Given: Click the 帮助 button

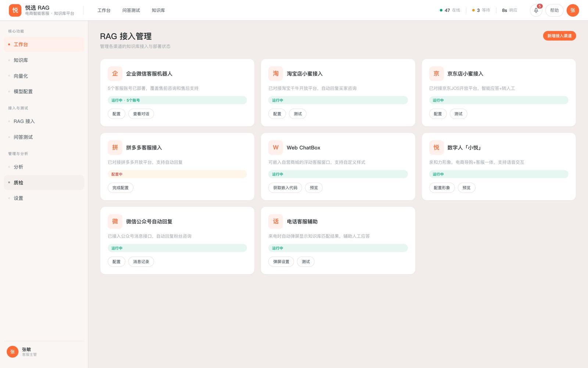Looking at the screenshot, I should 554,10.
